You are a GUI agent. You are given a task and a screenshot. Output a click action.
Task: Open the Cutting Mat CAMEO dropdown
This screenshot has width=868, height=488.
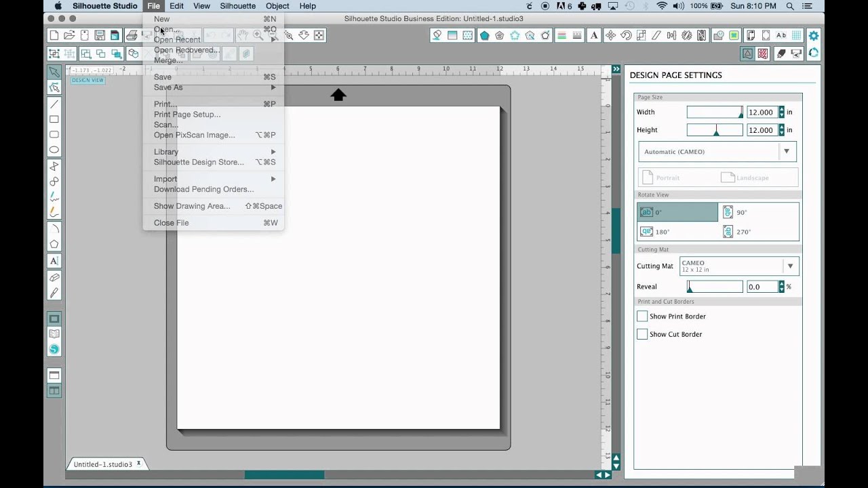(739, 266)
